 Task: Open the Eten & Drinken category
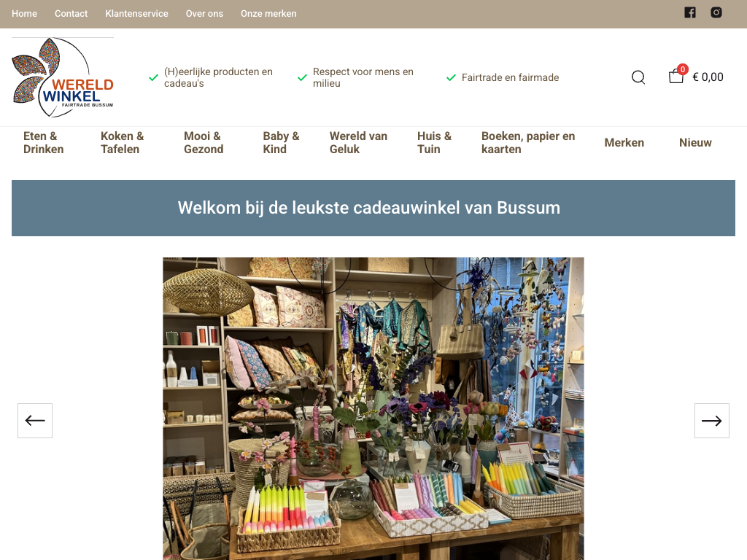[43, 142]
